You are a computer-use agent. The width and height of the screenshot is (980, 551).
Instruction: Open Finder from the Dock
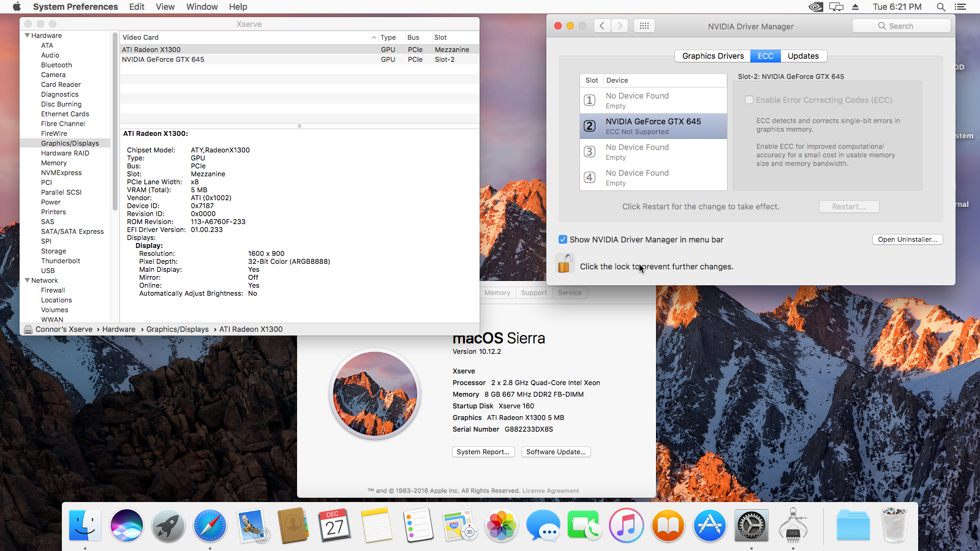(85, 525)
